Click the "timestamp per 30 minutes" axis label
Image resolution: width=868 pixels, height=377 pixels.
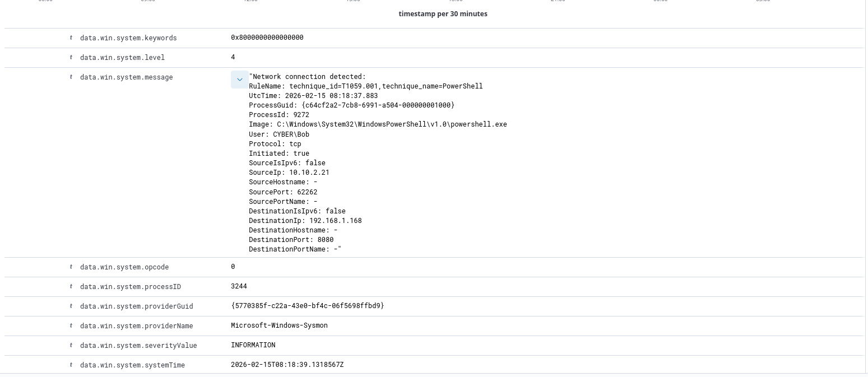tap(443, 14)
